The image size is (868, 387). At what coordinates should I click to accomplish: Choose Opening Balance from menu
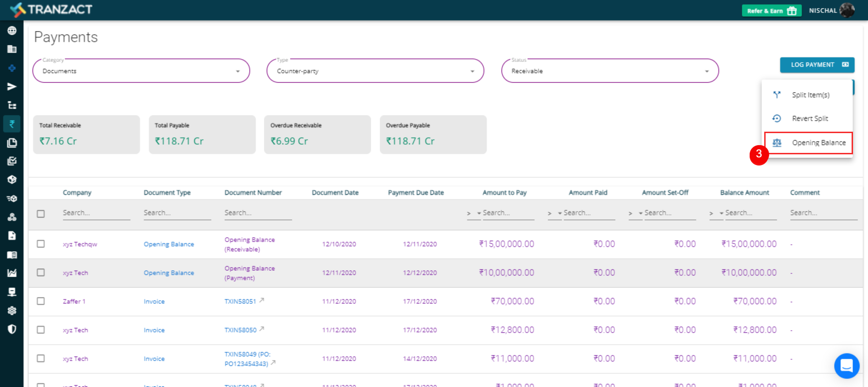click(808, 143)
